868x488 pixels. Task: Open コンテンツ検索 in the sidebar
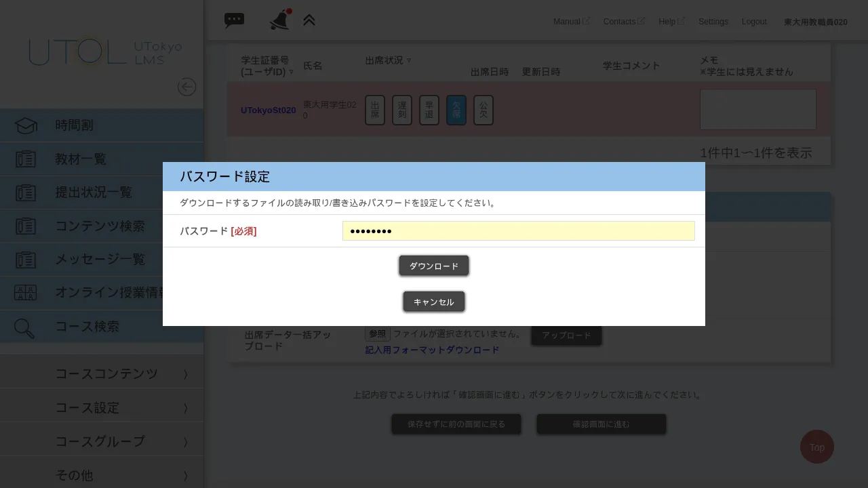(98, 226)
